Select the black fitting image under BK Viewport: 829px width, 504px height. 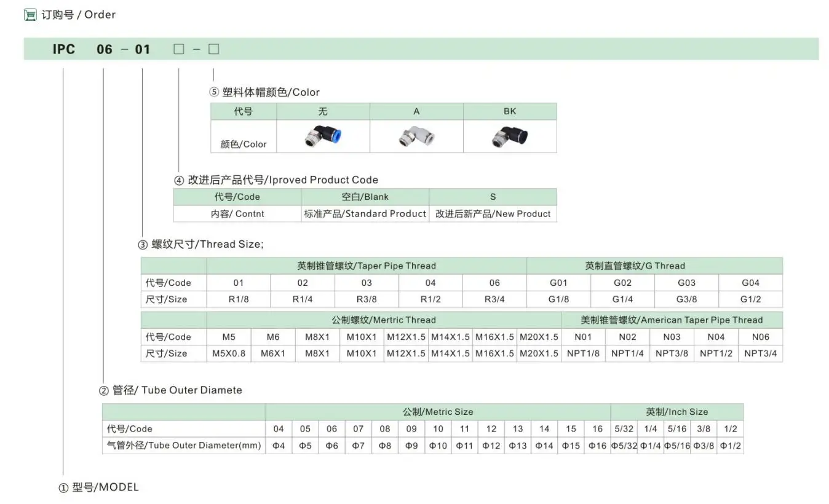coord(509,136)
